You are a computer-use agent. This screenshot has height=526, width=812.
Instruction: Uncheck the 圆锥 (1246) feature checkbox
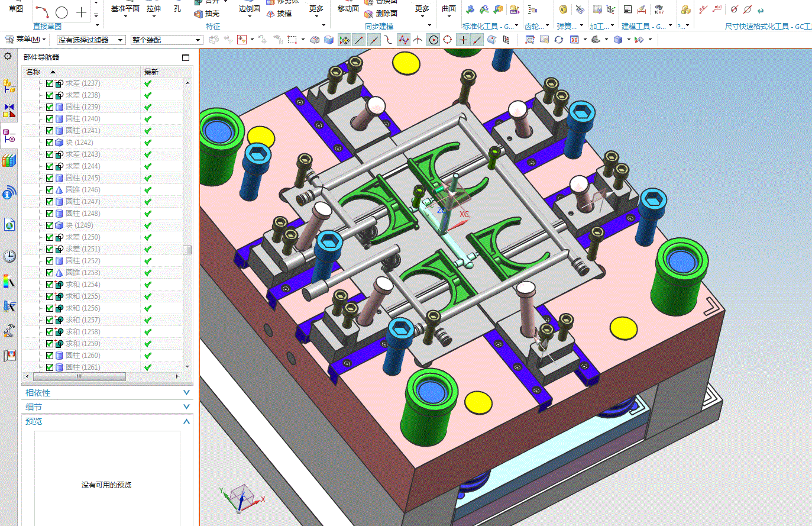click(x=50, y=190)
